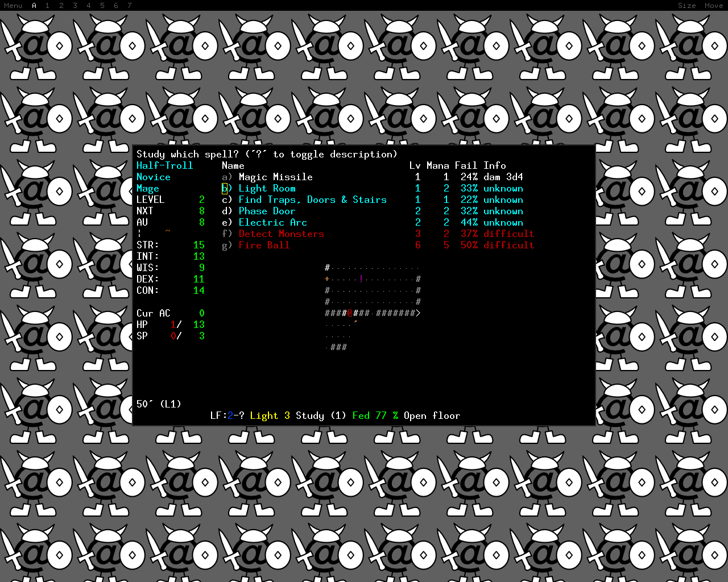Image resolution: width=728 pixels, height=582 pixels.
Task: Click the Fire Ball spell entry
Action: tap(264, 245)
